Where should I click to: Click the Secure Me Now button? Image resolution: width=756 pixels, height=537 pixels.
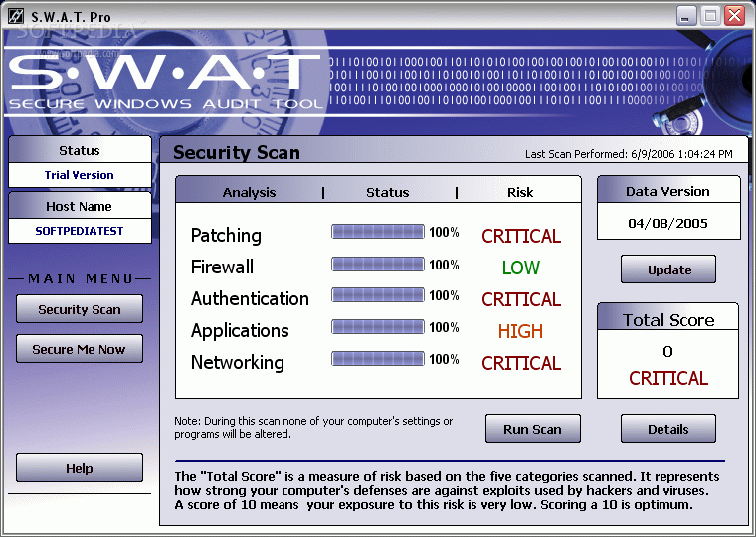(x=80, y=348)
